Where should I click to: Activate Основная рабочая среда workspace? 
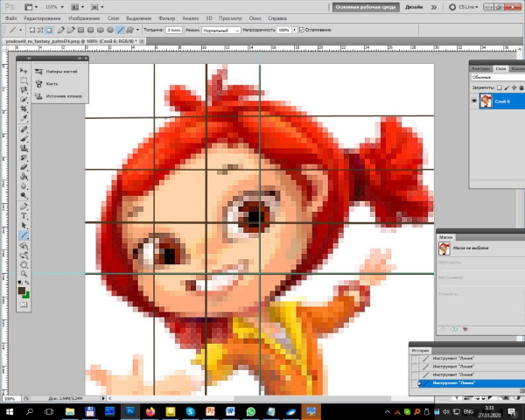366,7
